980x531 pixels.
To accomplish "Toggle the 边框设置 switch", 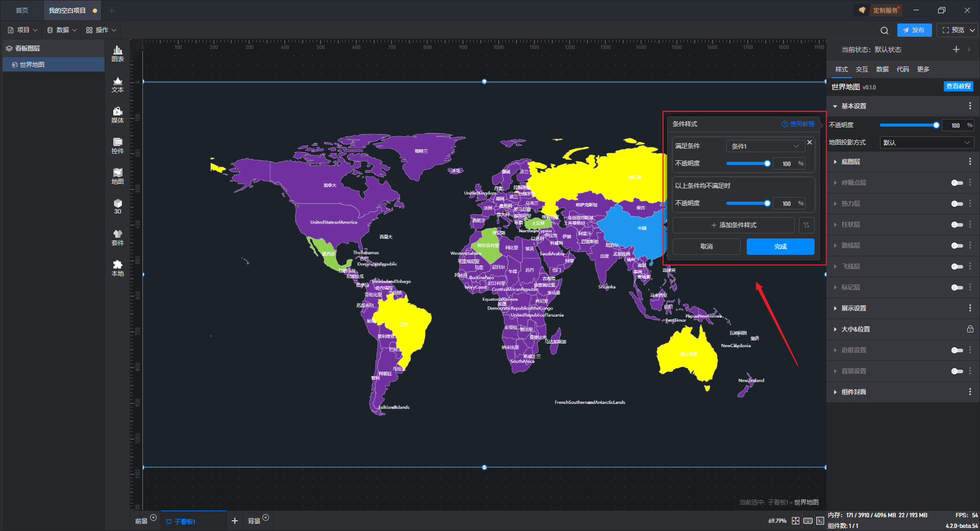I will pos(957,350).
